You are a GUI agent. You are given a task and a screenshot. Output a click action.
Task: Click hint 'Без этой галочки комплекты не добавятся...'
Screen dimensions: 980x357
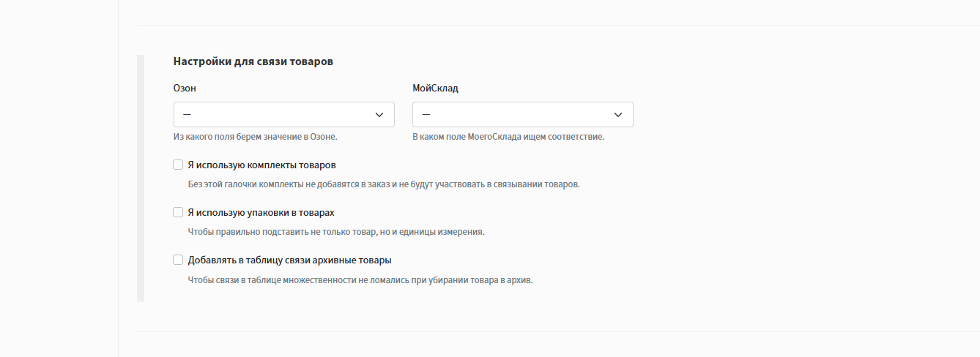384,184
